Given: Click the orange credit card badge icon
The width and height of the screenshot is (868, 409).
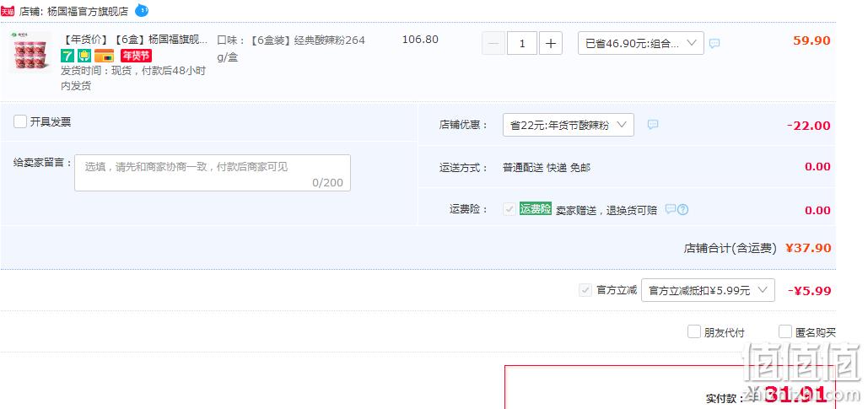Looking at the screenshot, I should point(104,56).
